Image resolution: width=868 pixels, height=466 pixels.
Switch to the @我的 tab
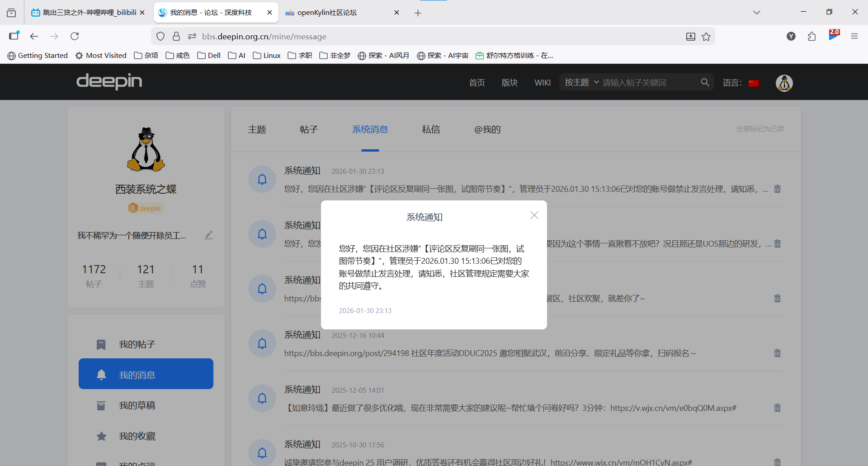click(487, 129)
